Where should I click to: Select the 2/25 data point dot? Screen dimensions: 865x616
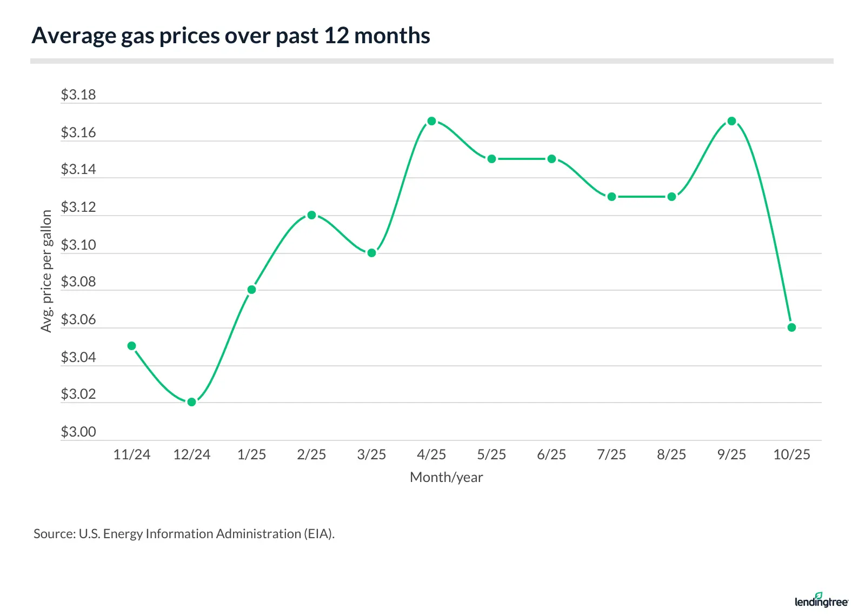[x=311, y=215]
